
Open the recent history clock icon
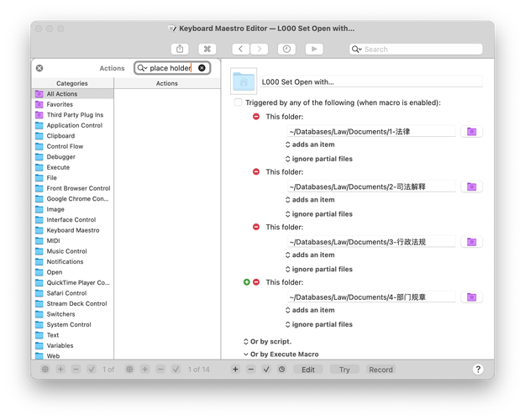[286, 49]
